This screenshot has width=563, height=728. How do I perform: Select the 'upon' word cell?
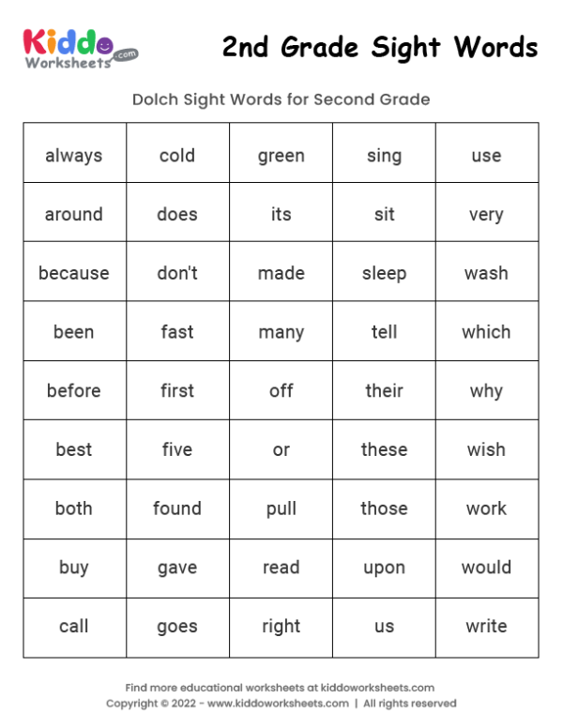coord(384,568)
